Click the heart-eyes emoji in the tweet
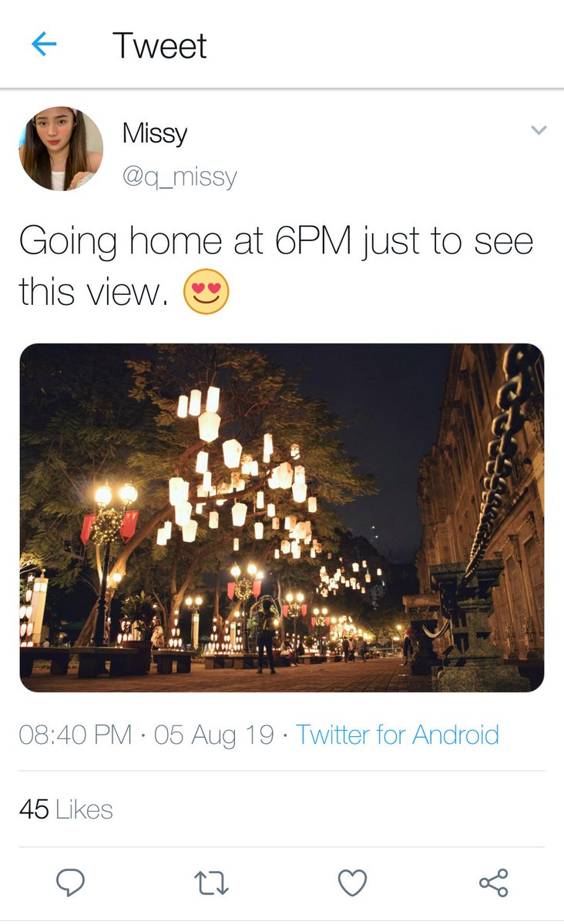The image size is (564, 924). pos(206,291)
